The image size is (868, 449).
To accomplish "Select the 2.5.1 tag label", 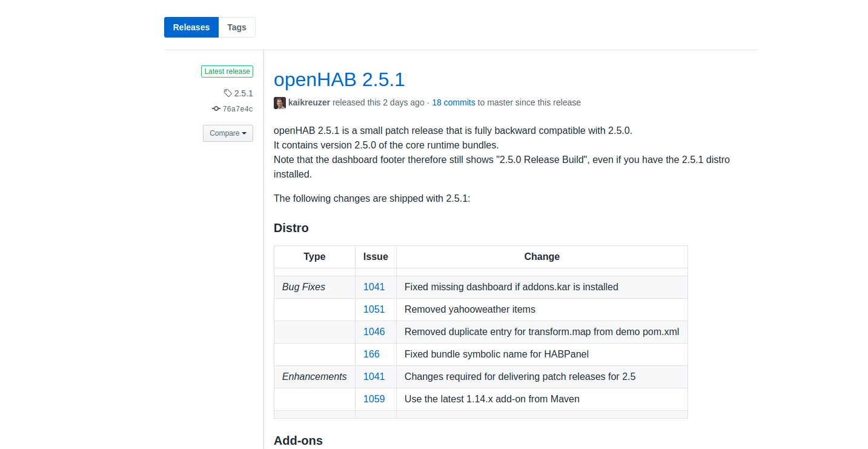I will pyautogui.click(x=243, y=93).
